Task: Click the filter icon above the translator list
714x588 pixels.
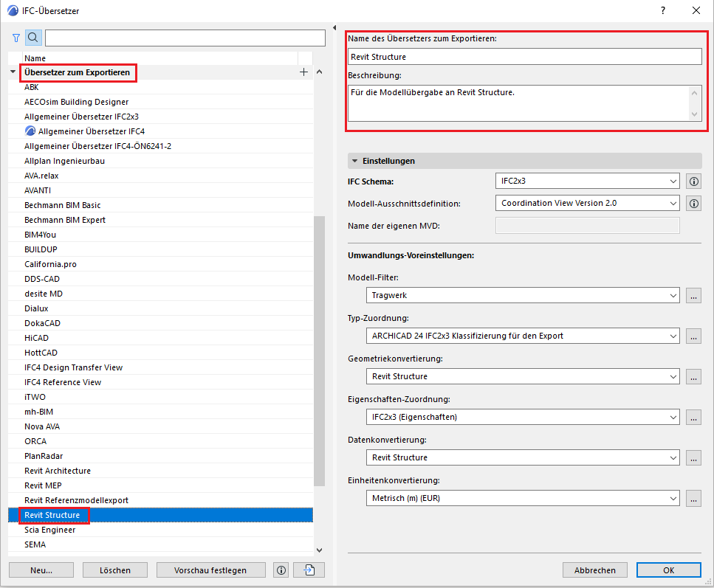Action: pos(16,37)
